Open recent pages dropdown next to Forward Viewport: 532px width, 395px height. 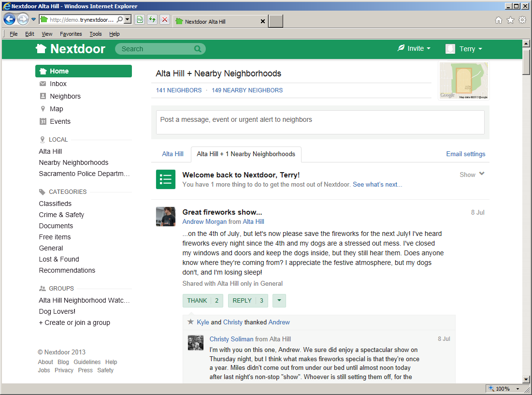[34, 19]
